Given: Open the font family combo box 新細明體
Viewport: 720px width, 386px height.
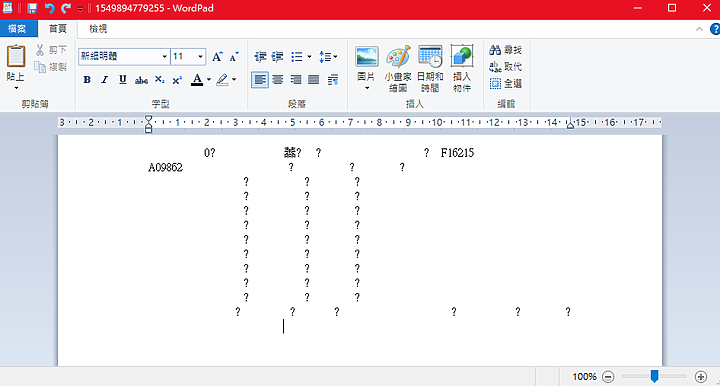Looking at the screenshot, I should point(124,56).
